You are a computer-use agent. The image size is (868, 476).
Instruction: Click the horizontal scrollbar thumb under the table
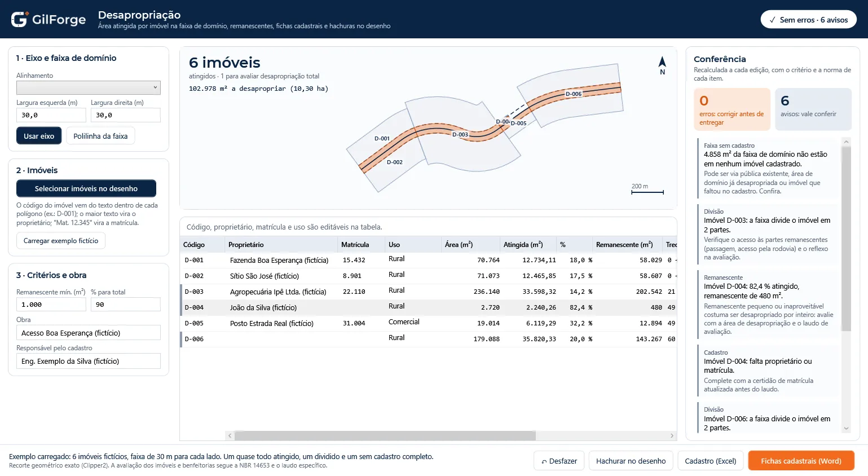[x=385, y=436]
